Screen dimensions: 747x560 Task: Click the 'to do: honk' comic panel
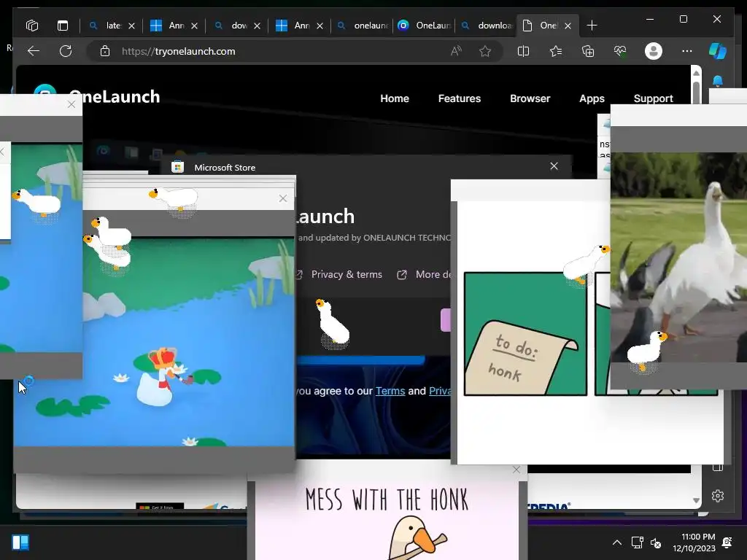pyautogui.click(x=525, y=334)
